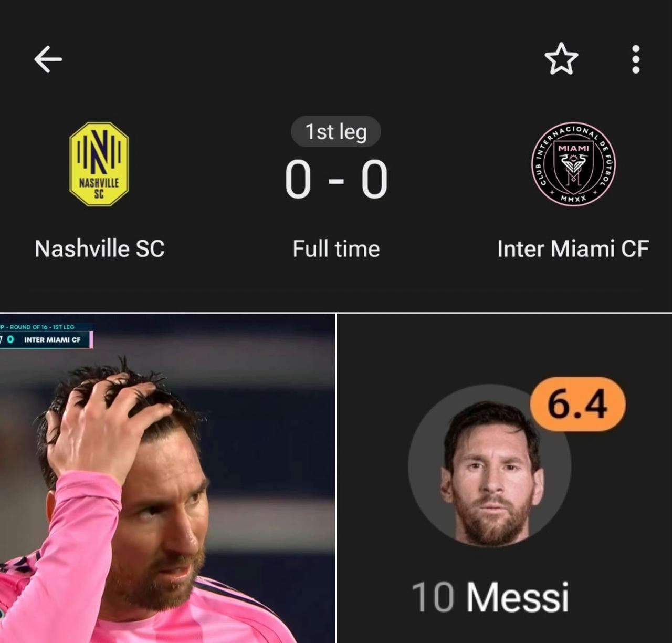Select the 1st leg badge
This screenshot has width=672, height=643.
[x=336, y=131]
